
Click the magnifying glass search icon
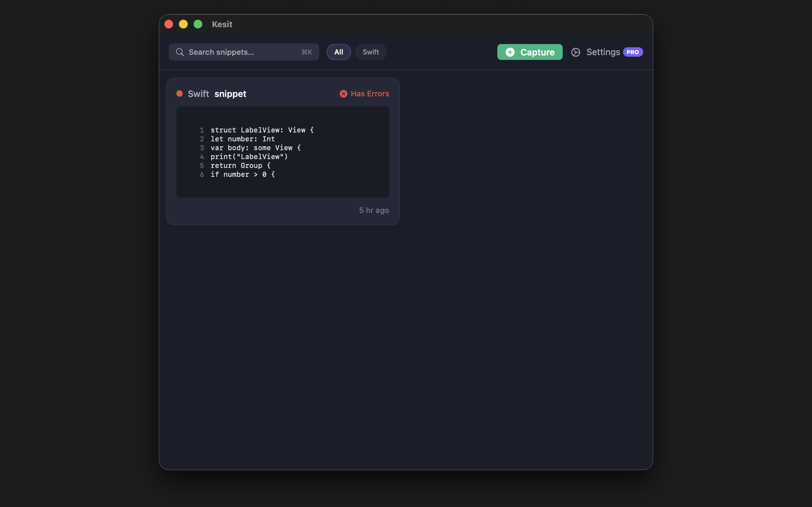click(180, 52)
